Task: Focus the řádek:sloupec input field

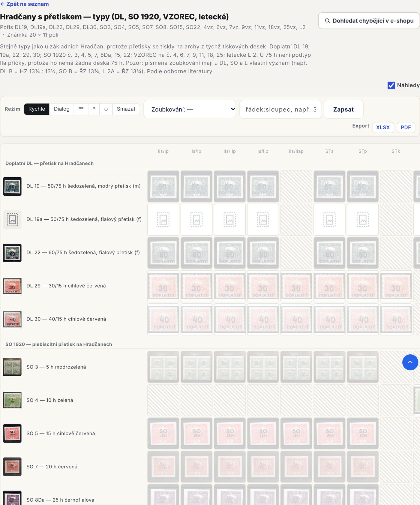Action: [280, 109]
